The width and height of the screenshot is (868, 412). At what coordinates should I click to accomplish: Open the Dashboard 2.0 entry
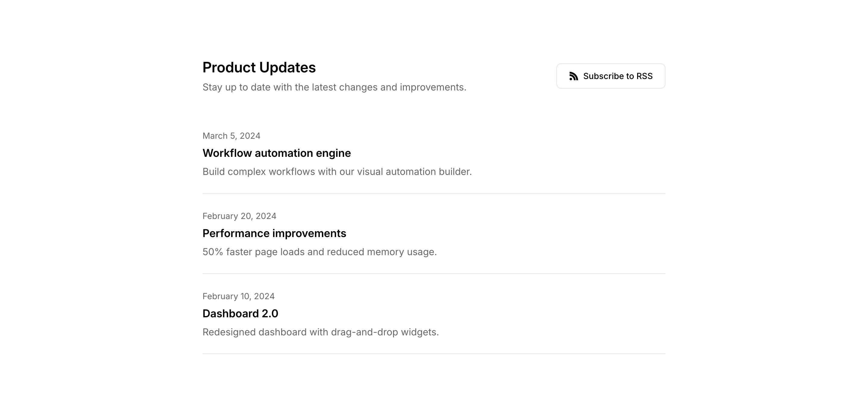point(240,314)
